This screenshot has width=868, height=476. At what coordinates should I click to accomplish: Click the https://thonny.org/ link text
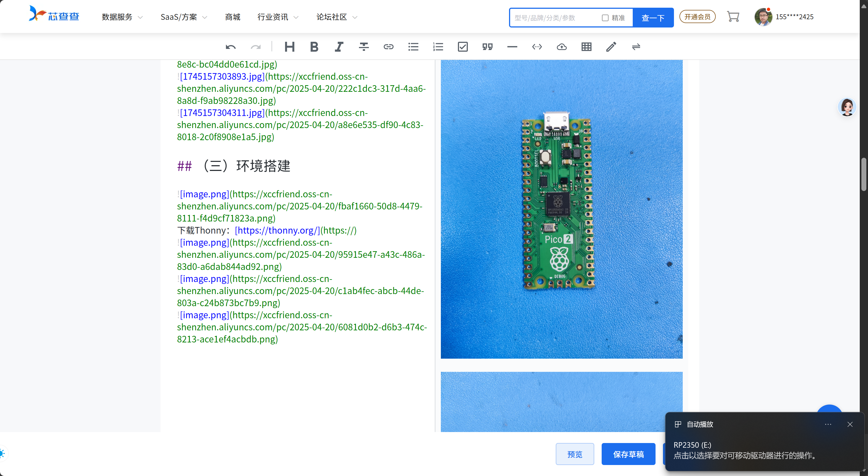pos(277,230)
